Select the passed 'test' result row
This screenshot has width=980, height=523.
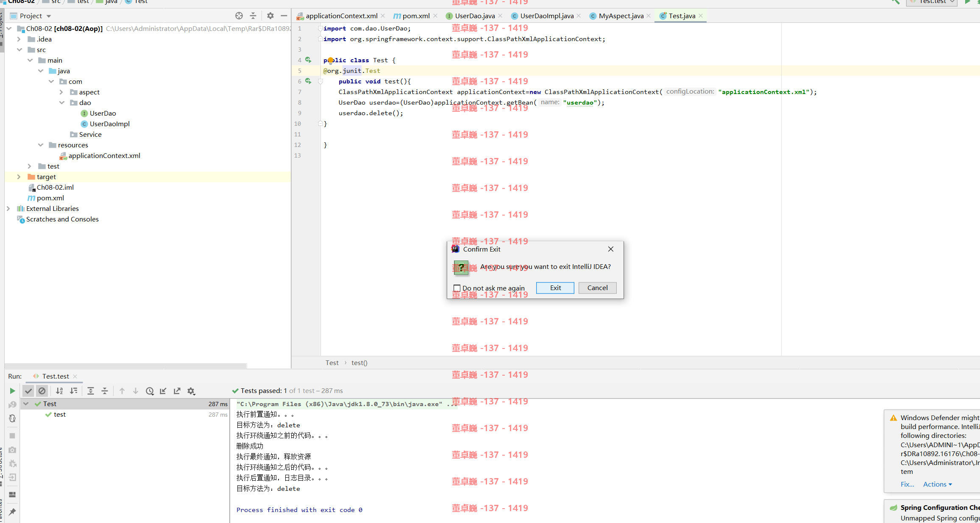point(125,415)
